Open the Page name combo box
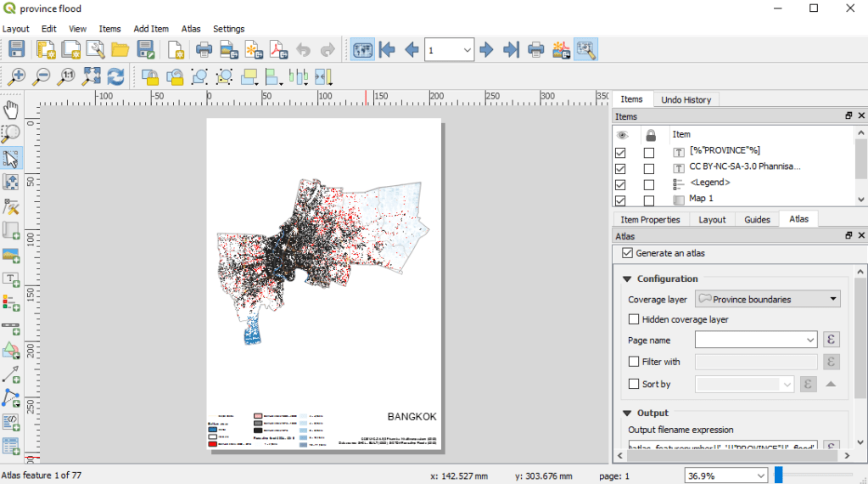 (755, 340)
